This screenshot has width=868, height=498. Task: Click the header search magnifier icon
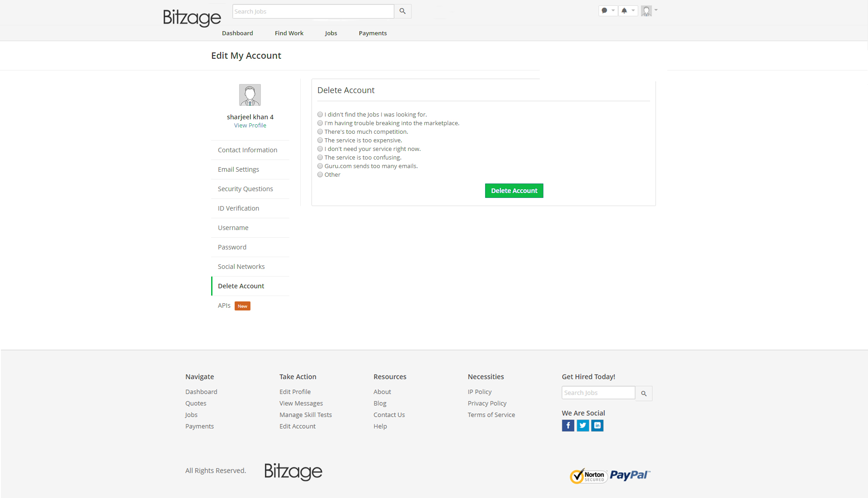pyautogui.click(x=402, y=11)
